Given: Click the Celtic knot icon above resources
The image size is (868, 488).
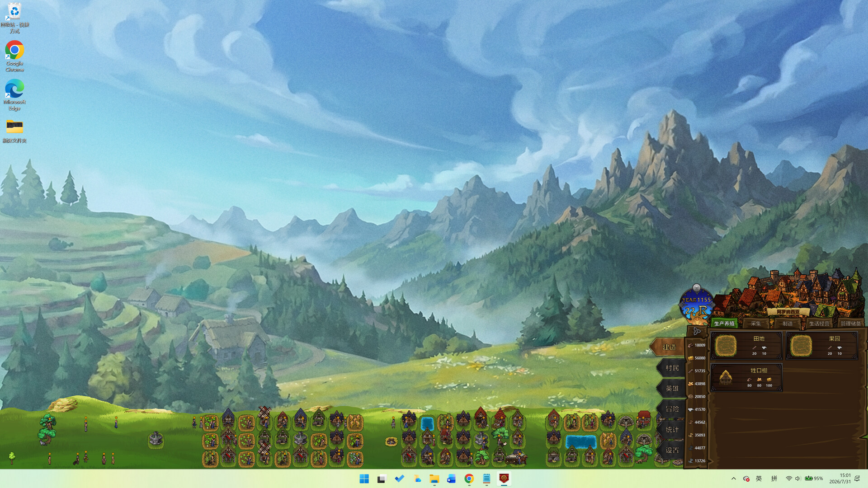Looking at the screenshot, I should pos(697,331).
